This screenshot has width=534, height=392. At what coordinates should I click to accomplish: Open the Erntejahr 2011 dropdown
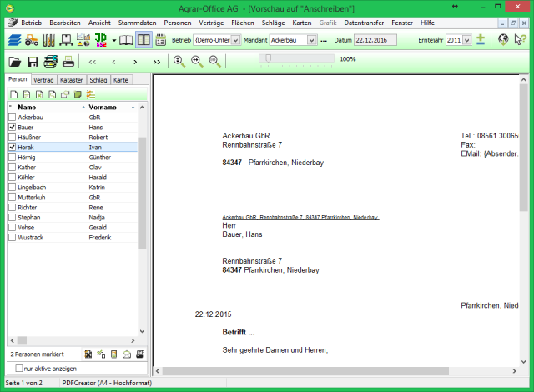(467, 40)
